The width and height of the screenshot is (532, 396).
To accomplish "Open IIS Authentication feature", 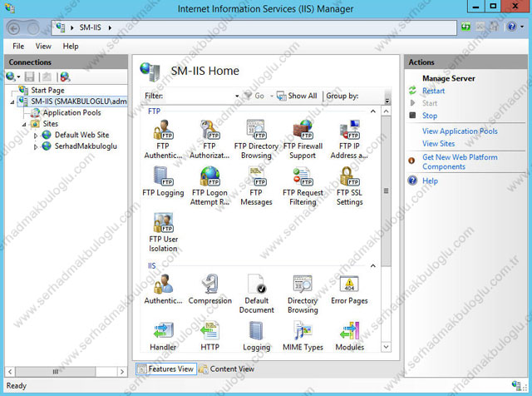I will (163, 289).
